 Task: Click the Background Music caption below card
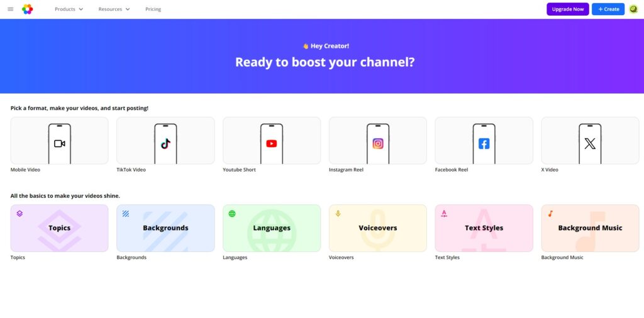[x=562, y=257]
